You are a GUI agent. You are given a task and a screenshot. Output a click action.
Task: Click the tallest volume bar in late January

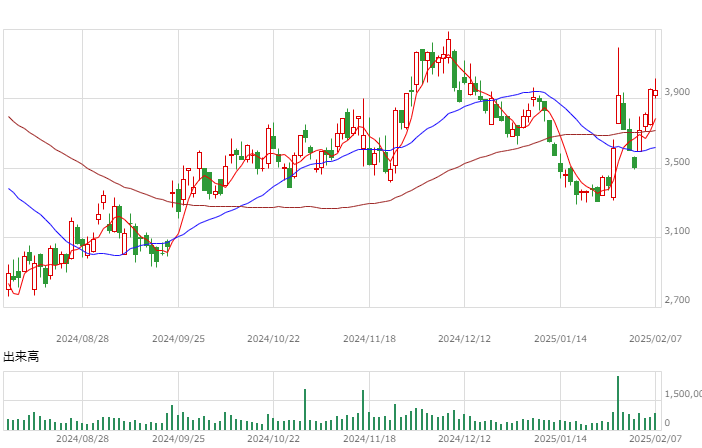[x=618, y=403]
